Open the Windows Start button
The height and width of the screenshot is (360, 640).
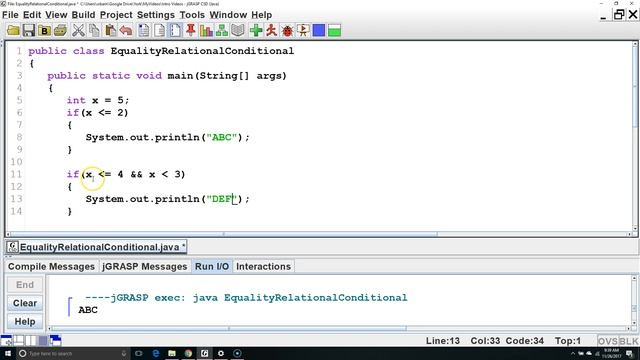click(x=8, y=353)
